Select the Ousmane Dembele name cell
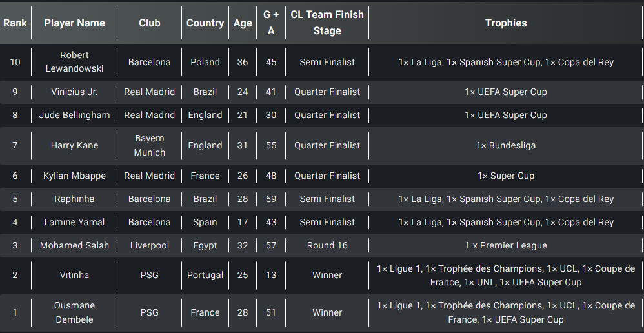 click(74, 312)
